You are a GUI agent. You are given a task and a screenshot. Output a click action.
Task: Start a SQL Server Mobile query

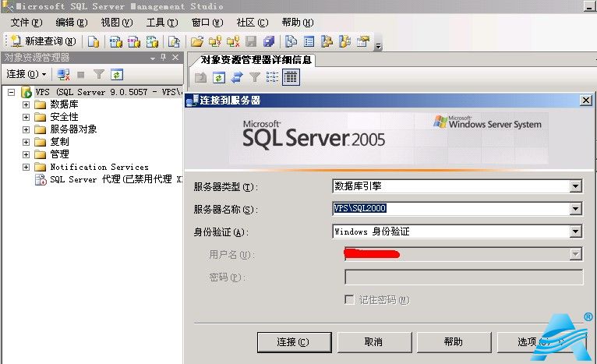[x=174, y=41]
